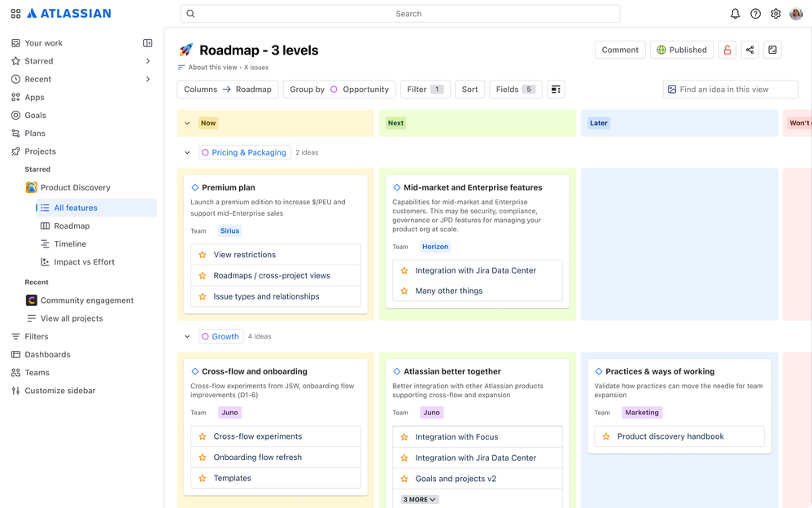Click the Marketing team tag

click(x=642, y=413)
